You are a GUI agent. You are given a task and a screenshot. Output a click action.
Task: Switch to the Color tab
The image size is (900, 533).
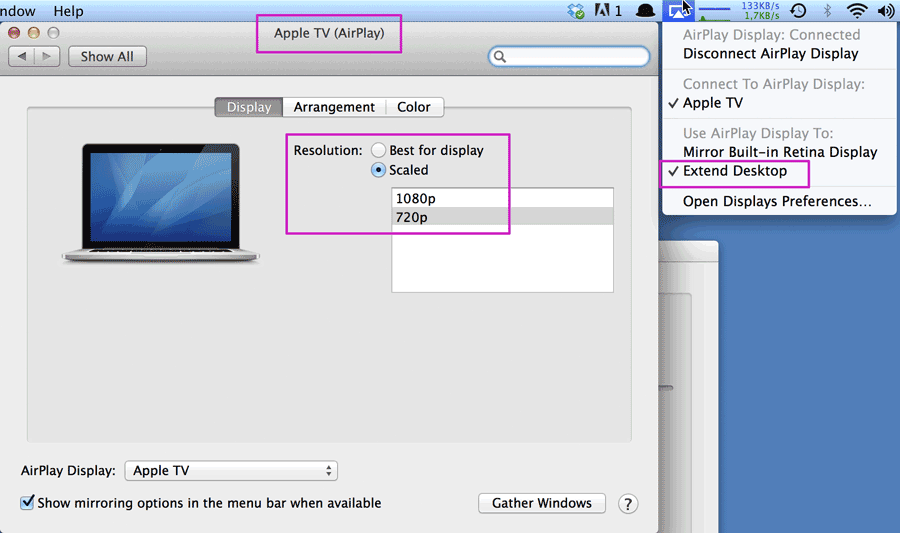414,107
